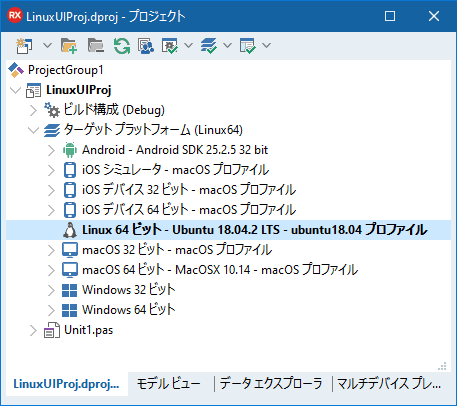Collapse ターゲット プラットフォーム node
Viewport: 457px width, 406px height.
(33, 130)
